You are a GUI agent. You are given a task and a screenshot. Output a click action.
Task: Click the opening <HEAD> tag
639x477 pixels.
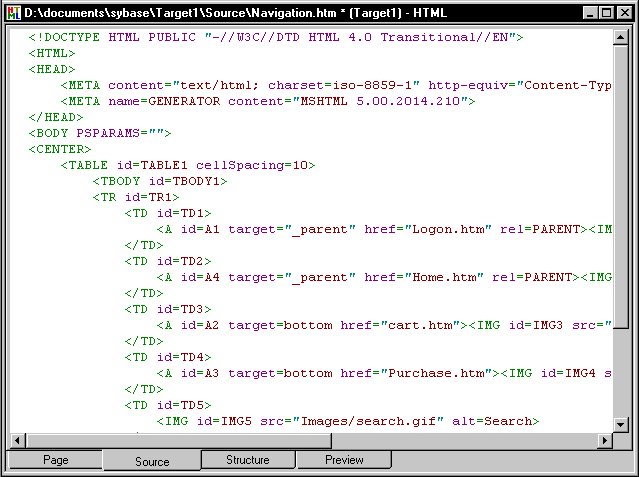(x=52, y=69)
